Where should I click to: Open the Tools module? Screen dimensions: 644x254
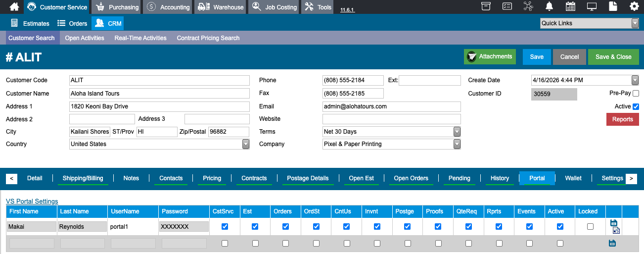pyautogui.click(x=318, y=7)
